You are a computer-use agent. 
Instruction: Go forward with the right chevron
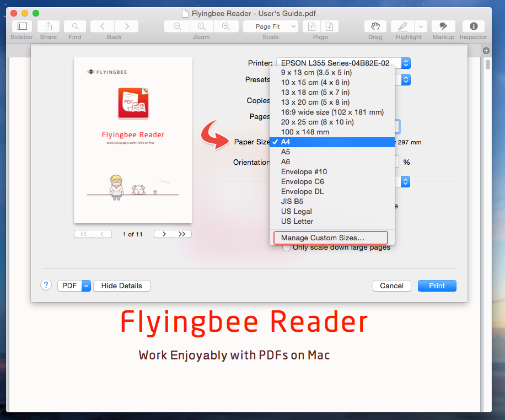(127, 26)
